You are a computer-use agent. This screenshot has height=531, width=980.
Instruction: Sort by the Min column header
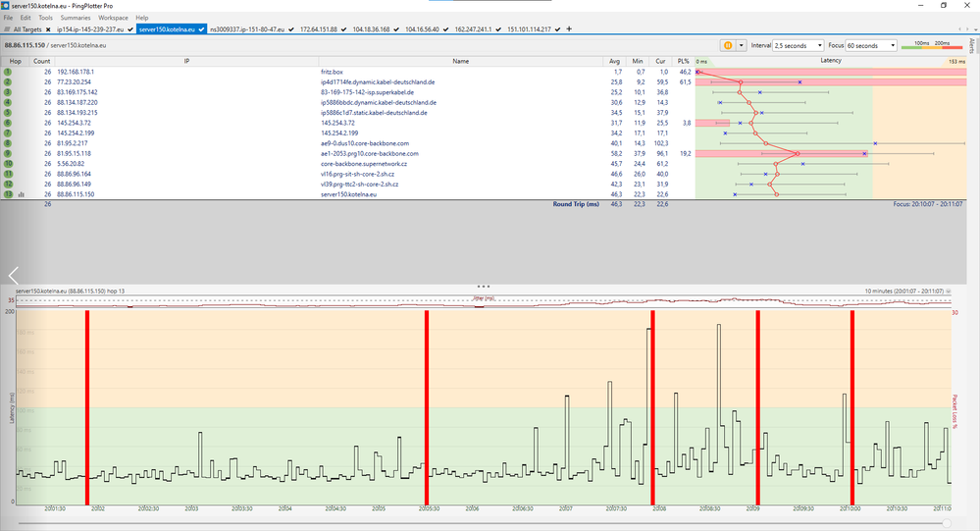pos(638,61)
